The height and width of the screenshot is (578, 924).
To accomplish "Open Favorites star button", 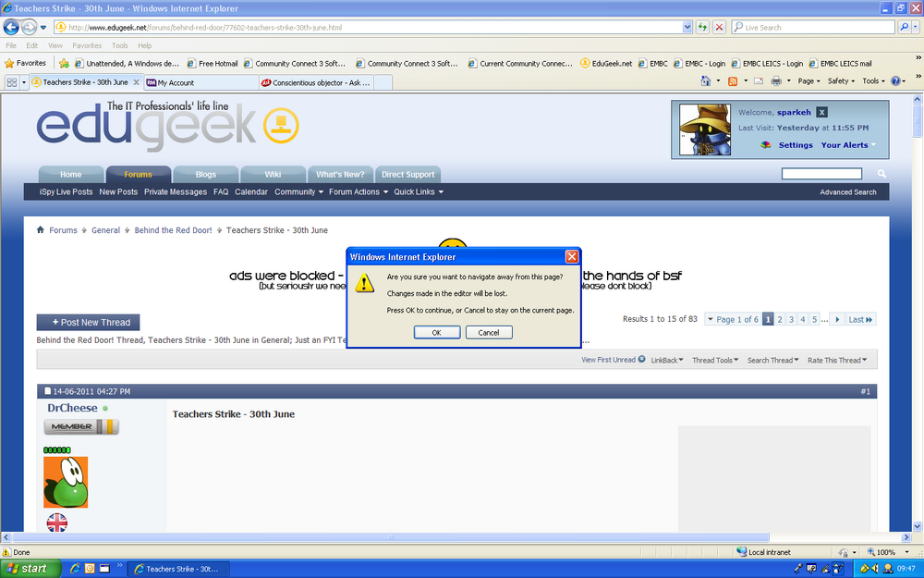I will pos(25,63).
